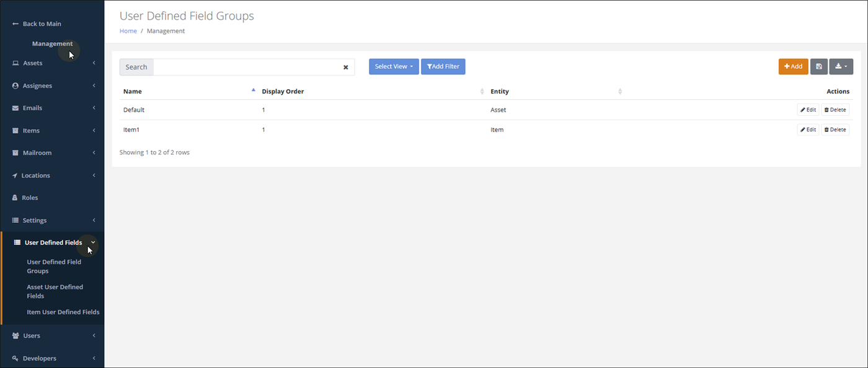Click the Asset entity cell
The image size is (868, 368).
(498, 110)
